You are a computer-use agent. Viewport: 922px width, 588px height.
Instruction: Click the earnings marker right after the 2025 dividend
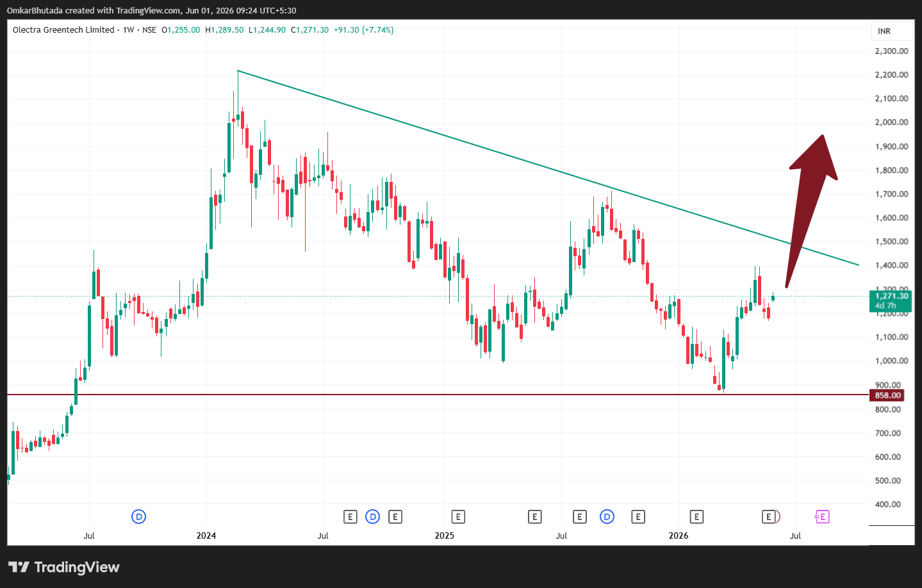tap(638, 517)
